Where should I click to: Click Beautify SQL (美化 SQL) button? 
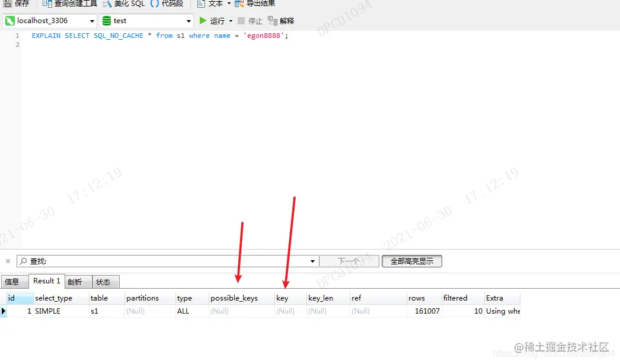(x=124, y=4)
